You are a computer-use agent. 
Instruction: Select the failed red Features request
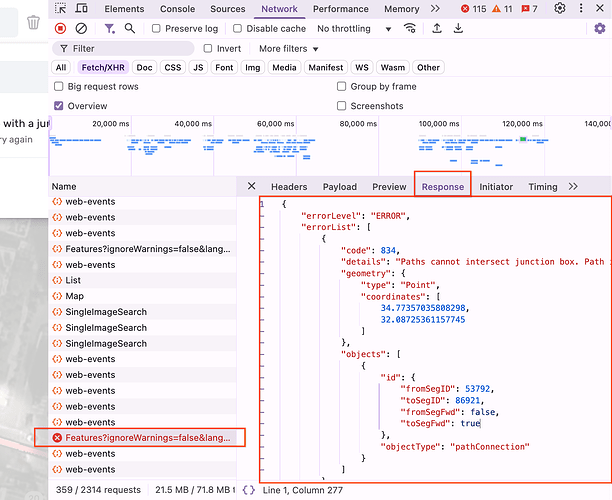pyautogui.click(x=142, y=438)
